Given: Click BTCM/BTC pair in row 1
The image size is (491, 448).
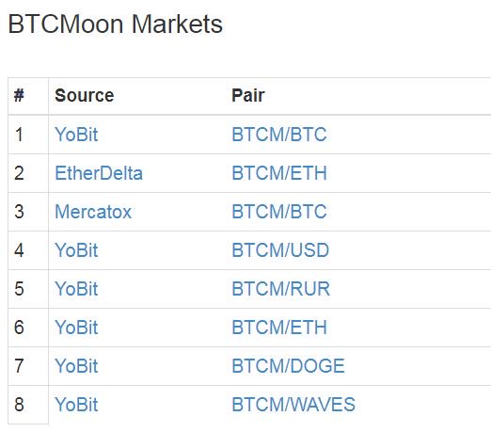Looking at the screenshot, I should pyautogui.click(x=279, y=135).
